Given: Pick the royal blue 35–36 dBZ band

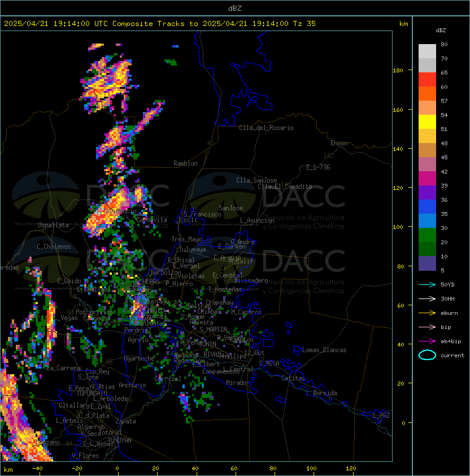Looking at the screenshot, I should [427, 206].
